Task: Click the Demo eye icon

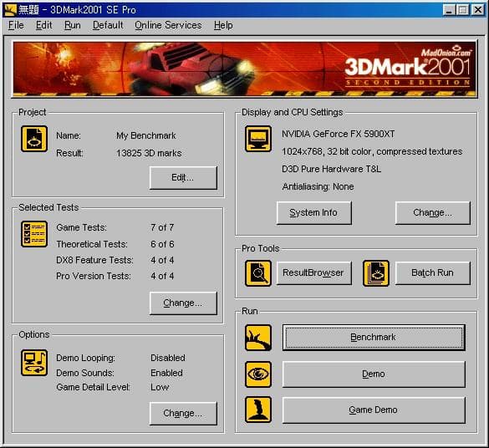Action: coord(258,374)
